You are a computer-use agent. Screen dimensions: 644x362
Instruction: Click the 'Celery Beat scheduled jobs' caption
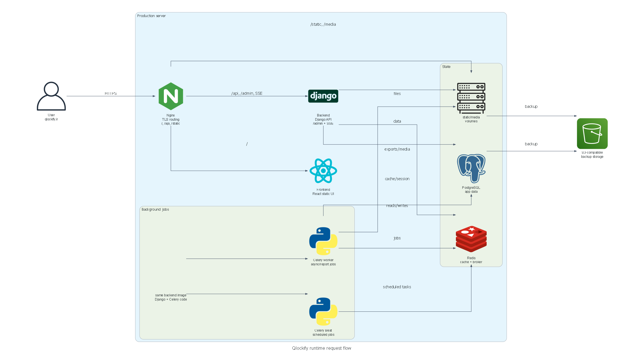pos(323,332)
